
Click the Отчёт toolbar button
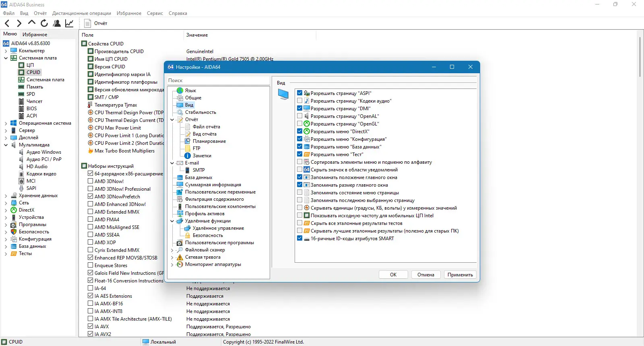pos(96,23)
